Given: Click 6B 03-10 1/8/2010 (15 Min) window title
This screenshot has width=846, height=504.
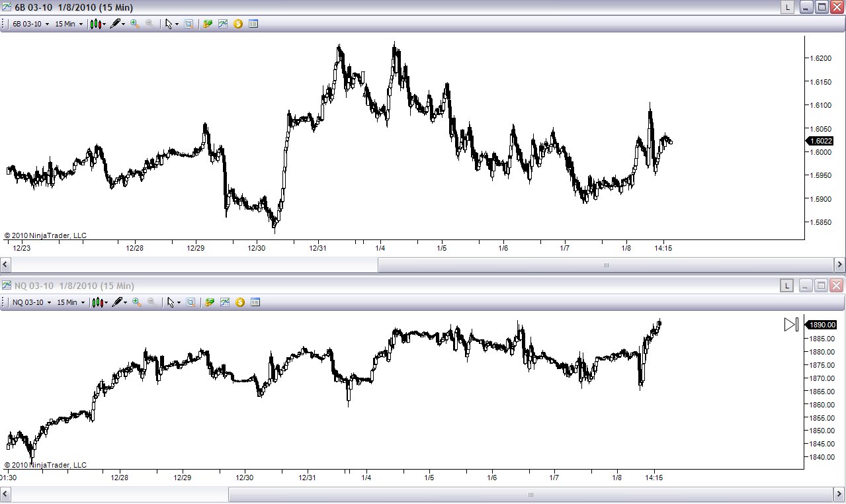Looking at the screenshot, I should tap(73, 7).
